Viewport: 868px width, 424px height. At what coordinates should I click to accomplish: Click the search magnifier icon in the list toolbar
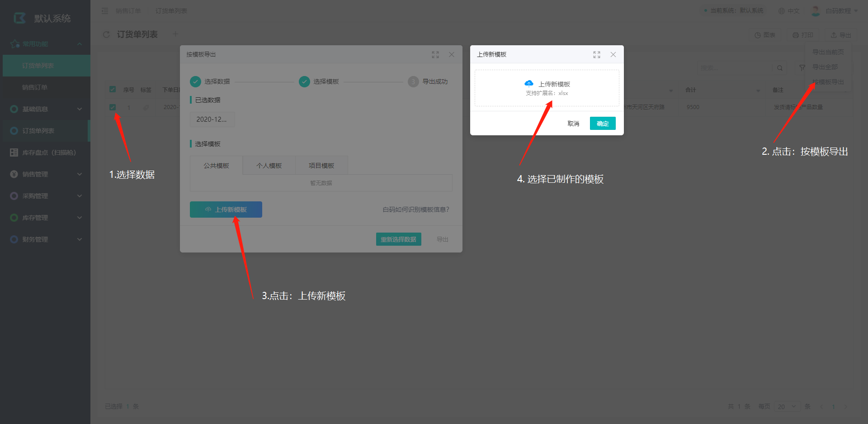(780, 68)
